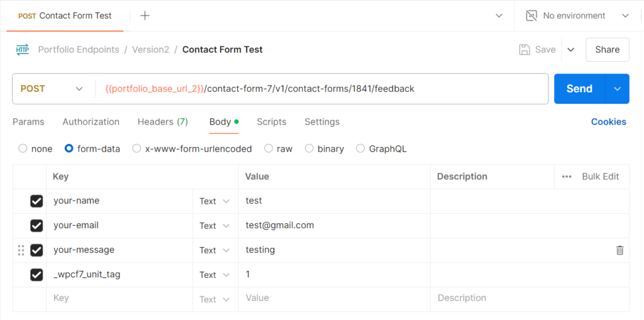The width and height of the screenshot is (644, 320).
Task: Click the Save disk icon
Action: pos(525,50)
